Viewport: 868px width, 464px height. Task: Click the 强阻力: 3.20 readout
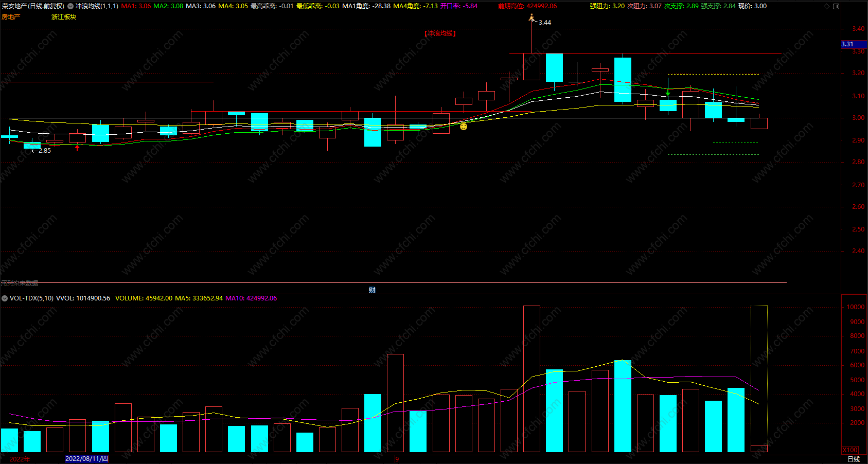[x=607, y=6]
